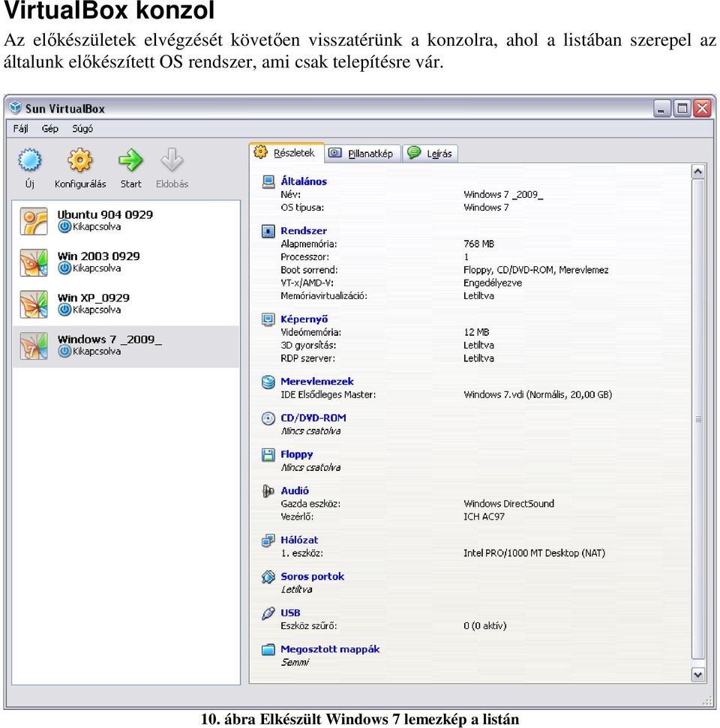Screen dimensions: 720x728
Task: Click the boot order value Floppy, CD/DVD-ROM, Merevlemez
Action: (536, 270)
